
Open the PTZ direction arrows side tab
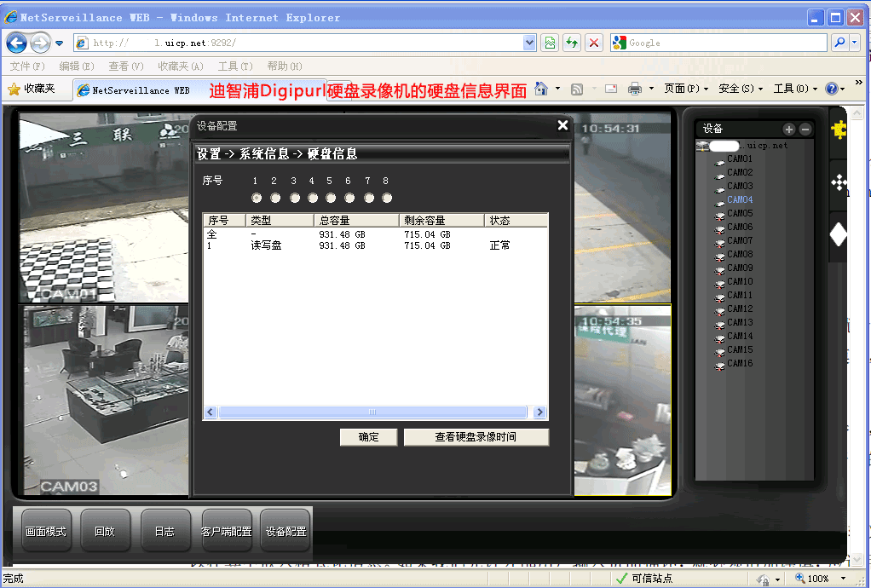point(839,182)
